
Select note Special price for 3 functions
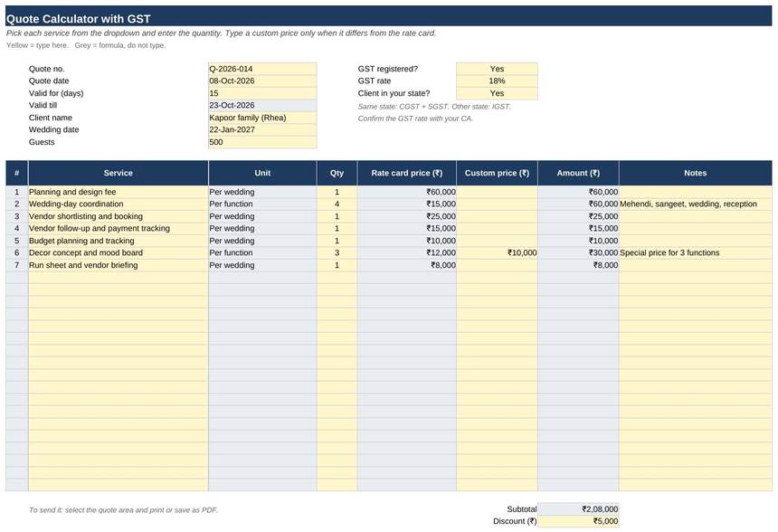tap(696, 252)
